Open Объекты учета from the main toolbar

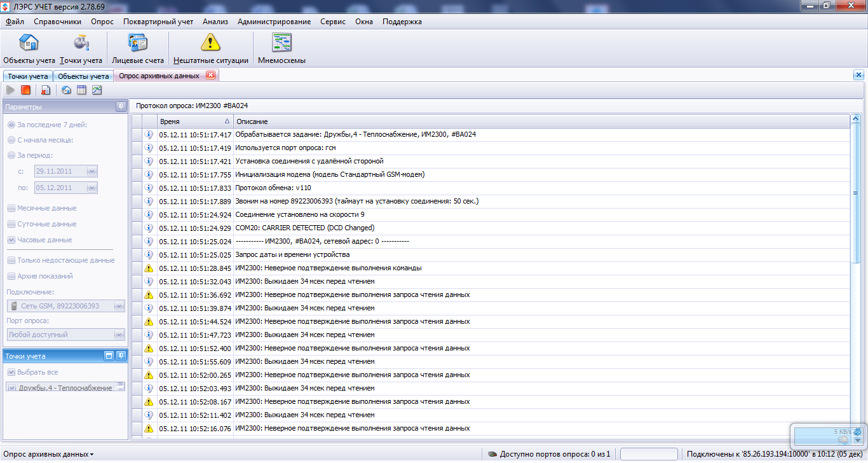pos(29,49)
